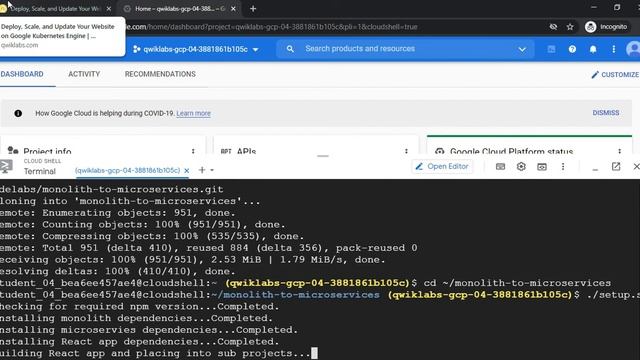This screenshot has height=360, width=640.
Task: Open Cloud Shell terminal settings gear
Action: point(521,167)
